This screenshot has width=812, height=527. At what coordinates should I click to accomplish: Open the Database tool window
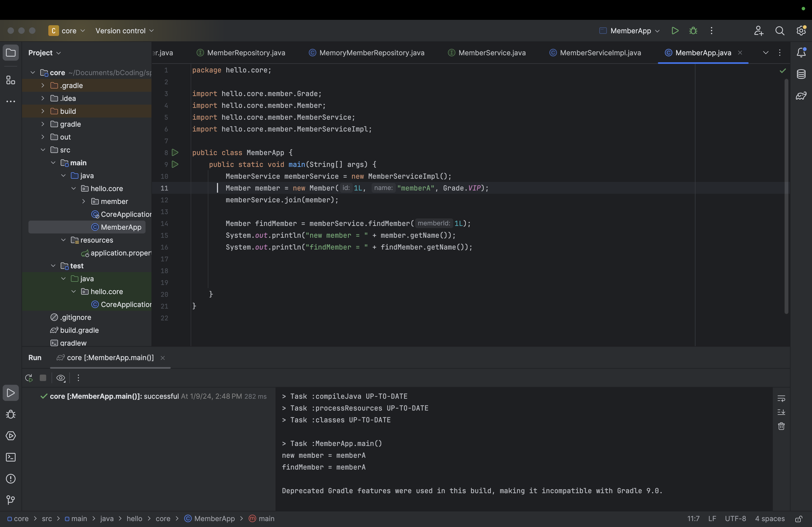[801, 74]
